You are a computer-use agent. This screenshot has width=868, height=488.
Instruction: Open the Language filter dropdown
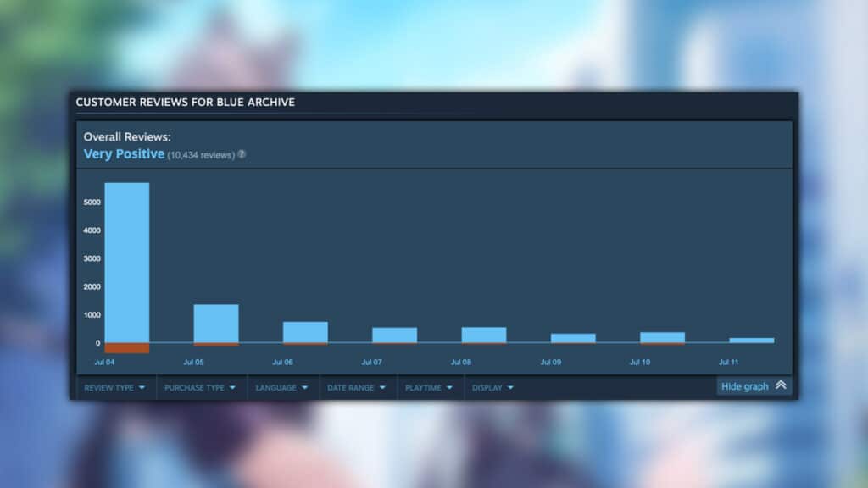pyautogui.click(x=283, y=388)
